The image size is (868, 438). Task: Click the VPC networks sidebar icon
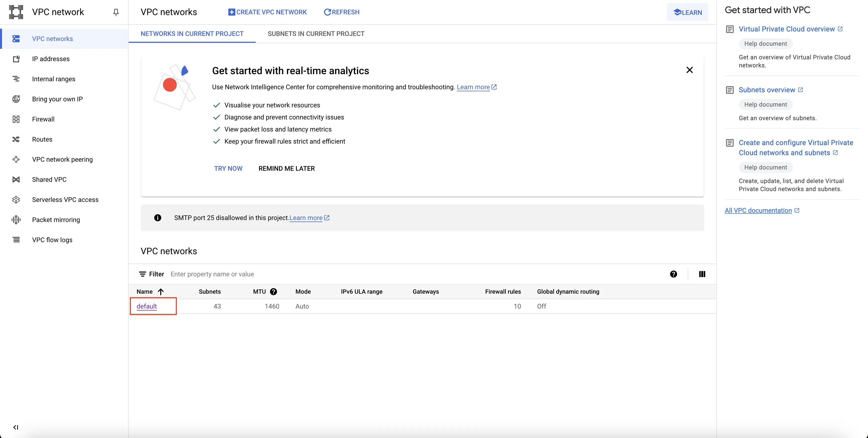click(x=16, y=39)
